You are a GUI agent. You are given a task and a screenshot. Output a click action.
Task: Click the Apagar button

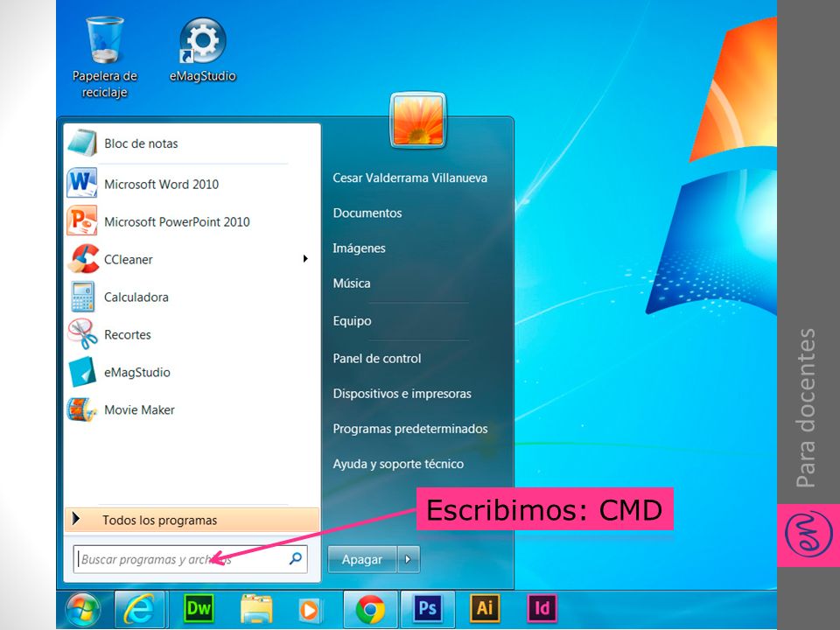coord(362,559)
